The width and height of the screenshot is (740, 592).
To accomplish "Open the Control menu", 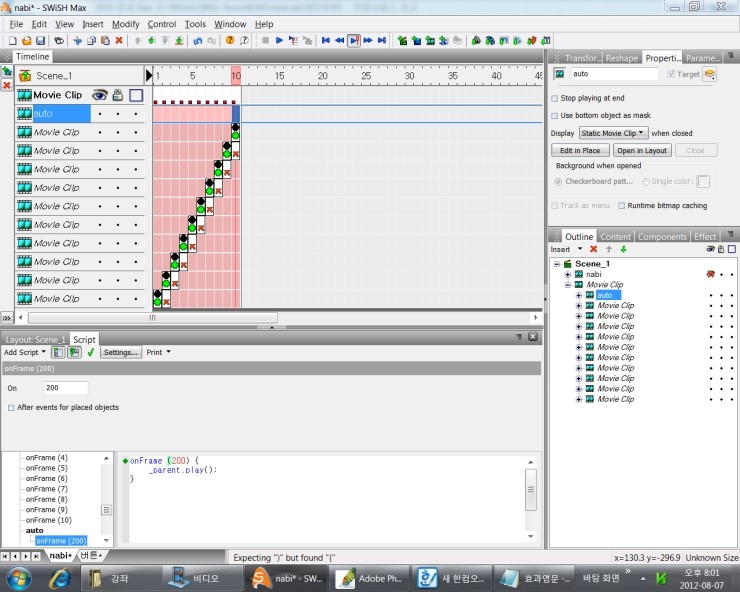I will point(162,24).
